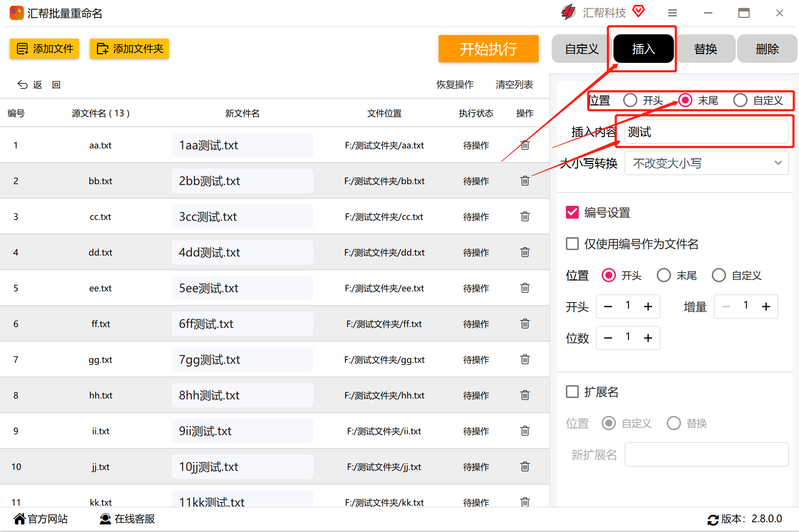The image size is (799, 532).
Task: Click trash icon for gg.txt row
Action: point(525,359)
